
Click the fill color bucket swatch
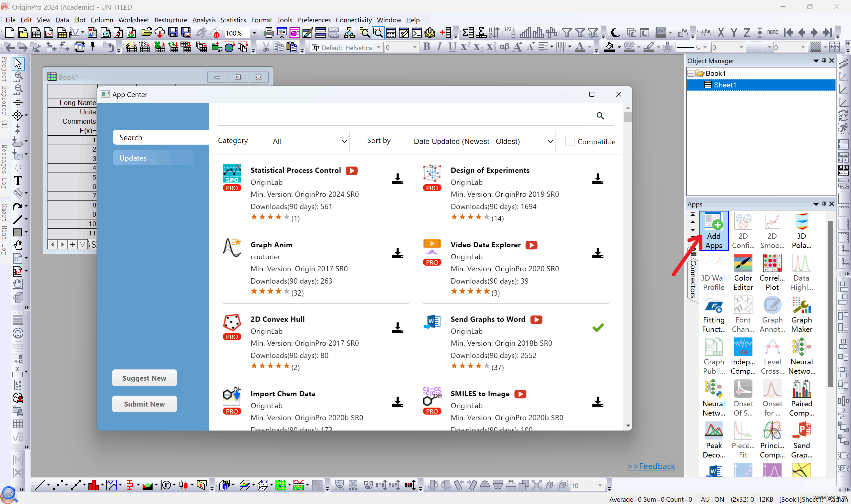[609, 47]
